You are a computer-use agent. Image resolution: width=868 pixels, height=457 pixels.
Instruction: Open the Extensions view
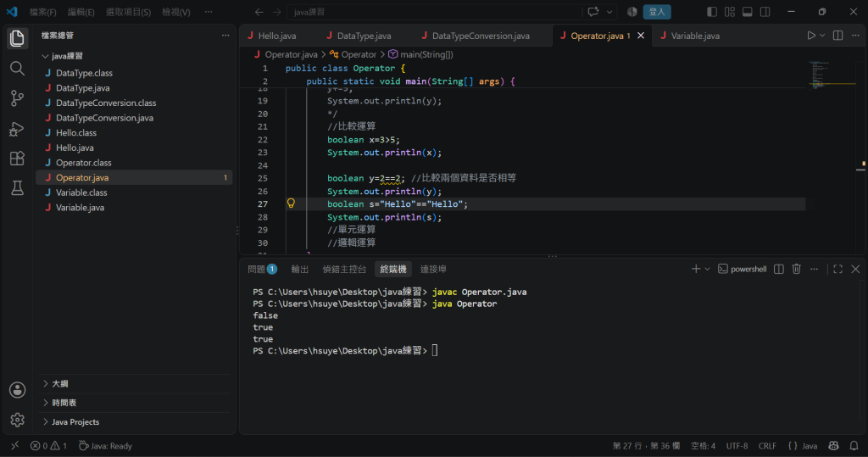coord(17,159)
